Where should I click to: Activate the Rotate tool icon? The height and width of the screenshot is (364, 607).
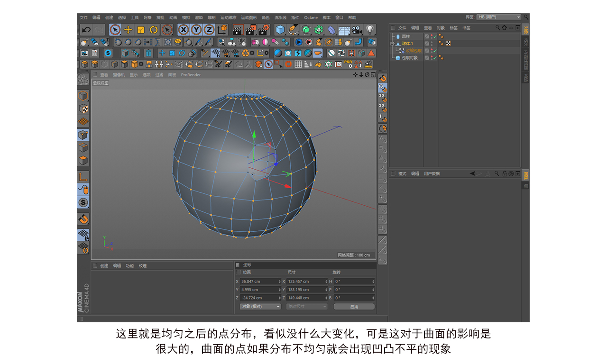154,29
